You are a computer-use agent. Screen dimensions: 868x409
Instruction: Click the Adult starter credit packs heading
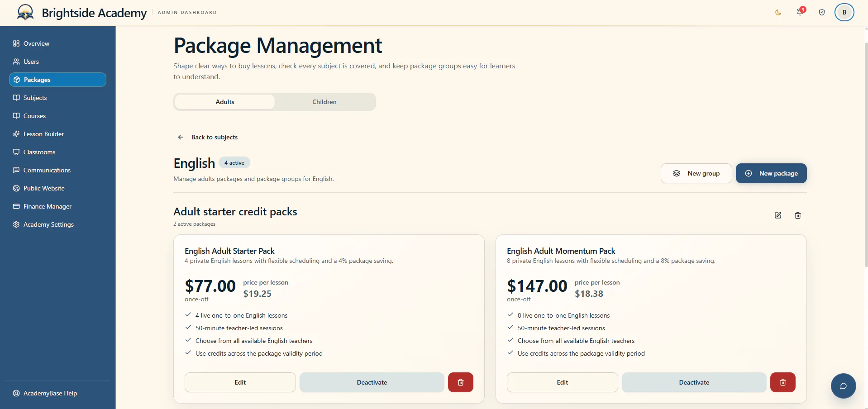click(x=235, y=212)
